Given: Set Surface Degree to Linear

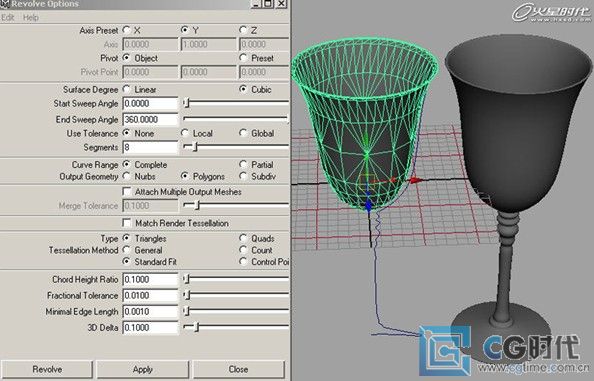Looking at the screenshot, I should [127, 89].
